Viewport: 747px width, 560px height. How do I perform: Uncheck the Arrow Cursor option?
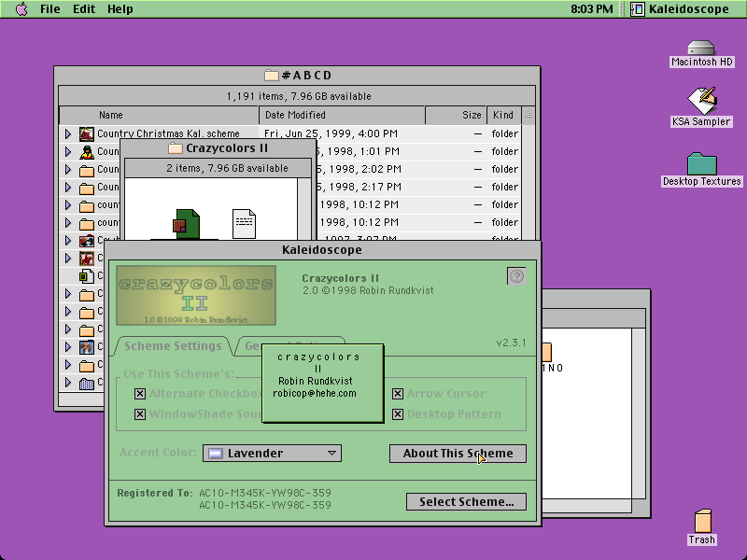398,394
